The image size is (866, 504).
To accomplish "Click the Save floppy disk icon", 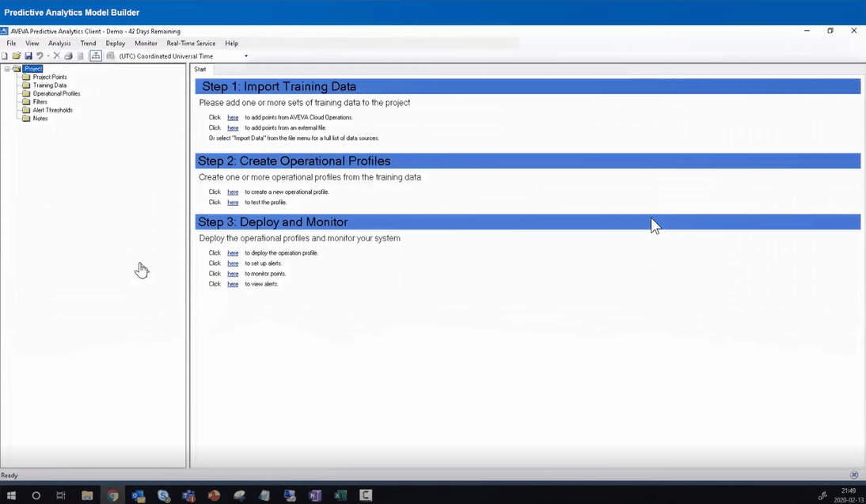I will (28, 56).
